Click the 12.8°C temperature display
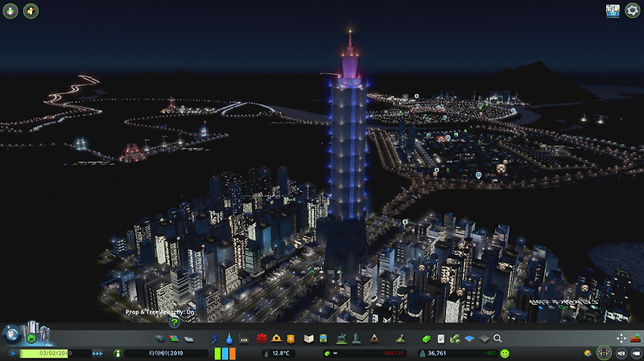Screen dimensions: 644x361 280,353
